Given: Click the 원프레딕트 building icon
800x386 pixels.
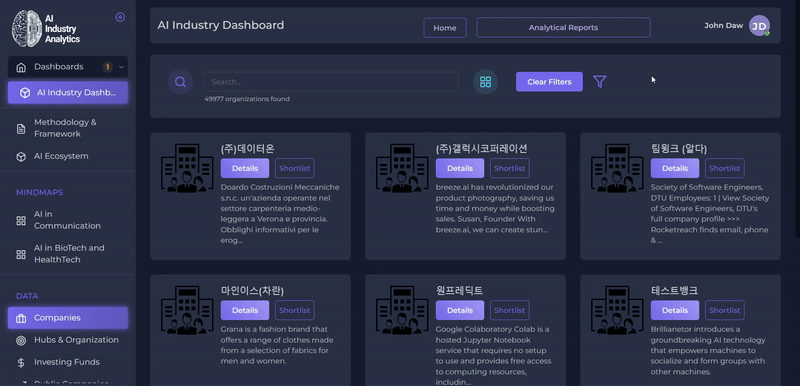Looking at the screenshot, I should pyautogui.click(x=403, y=310).
